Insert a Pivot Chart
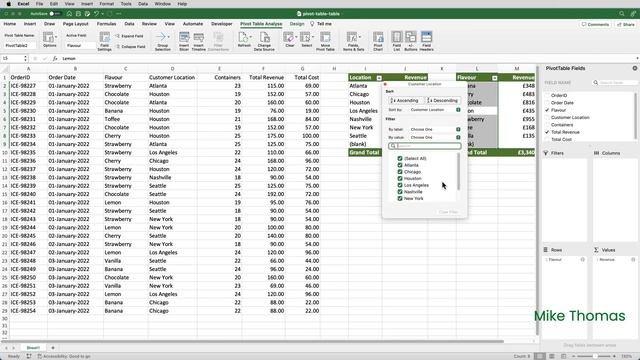 pyautogui.click(x=378, y=41)
